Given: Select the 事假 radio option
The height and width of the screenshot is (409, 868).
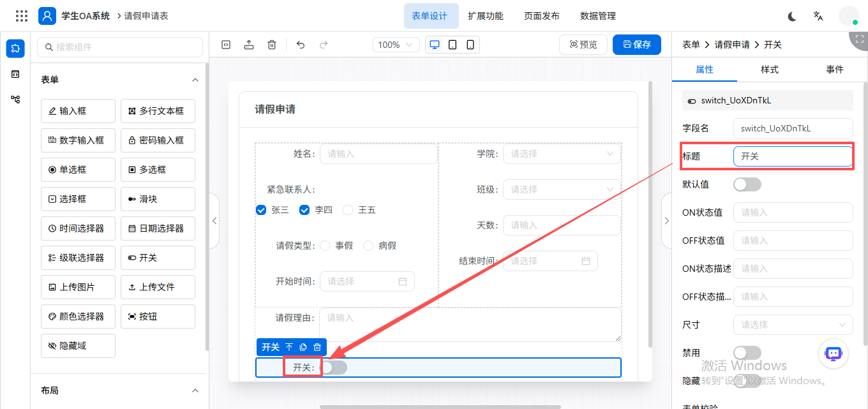Looking at the screenshot, I should (x=325, y=246).
